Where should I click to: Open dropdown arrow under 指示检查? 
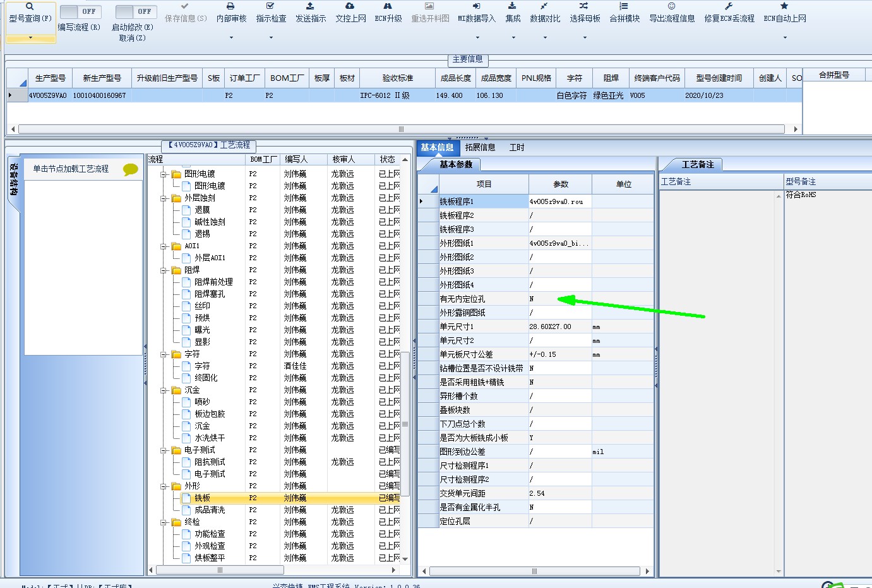click(271, 38)
